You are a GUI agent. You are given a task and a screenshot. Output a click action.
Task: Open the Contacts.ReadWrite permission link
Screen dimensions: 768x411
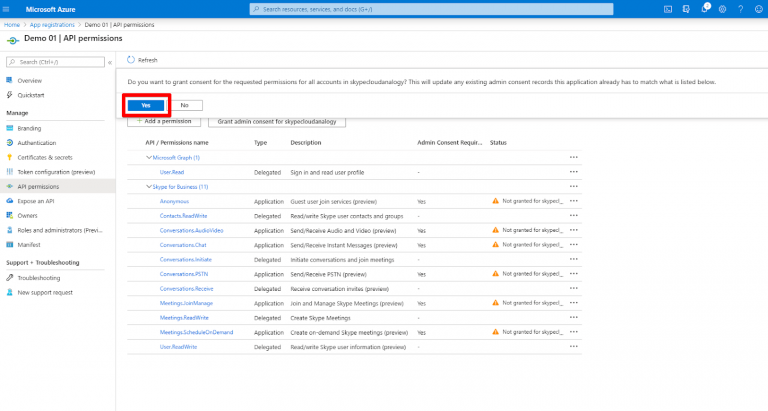[x=183, y=216]
